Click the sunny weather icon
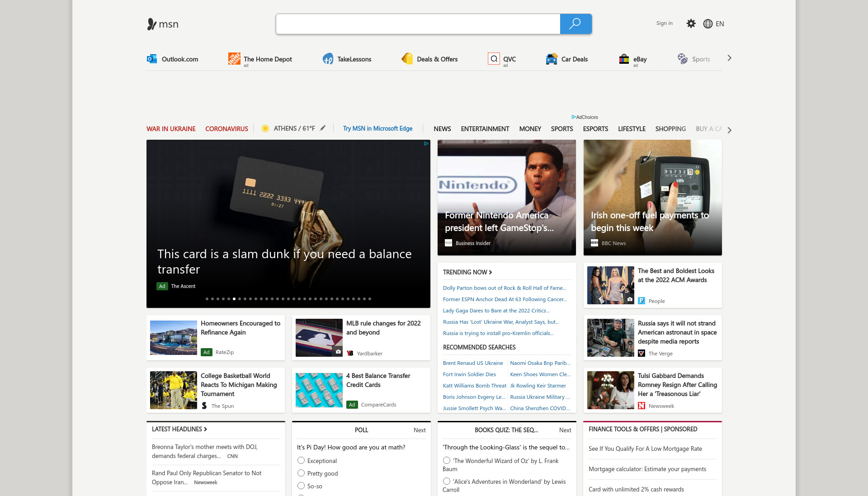The height and width of the screenshot is (496, 868). [265, 128]
